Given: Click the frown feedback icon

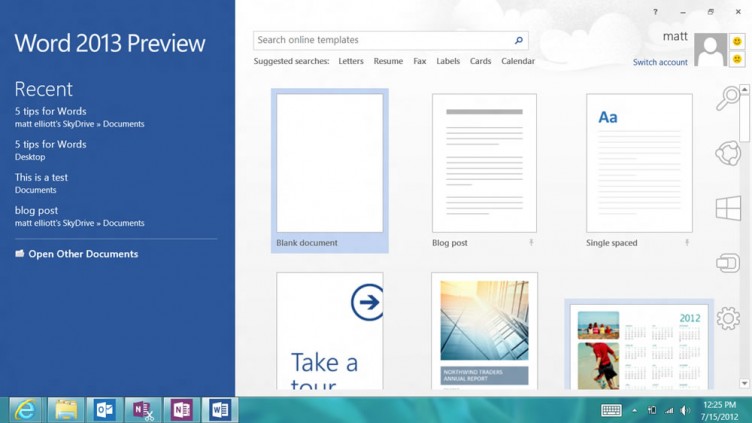Looking at the screenshot, I should pyautogui.click(x=737, y=59).
